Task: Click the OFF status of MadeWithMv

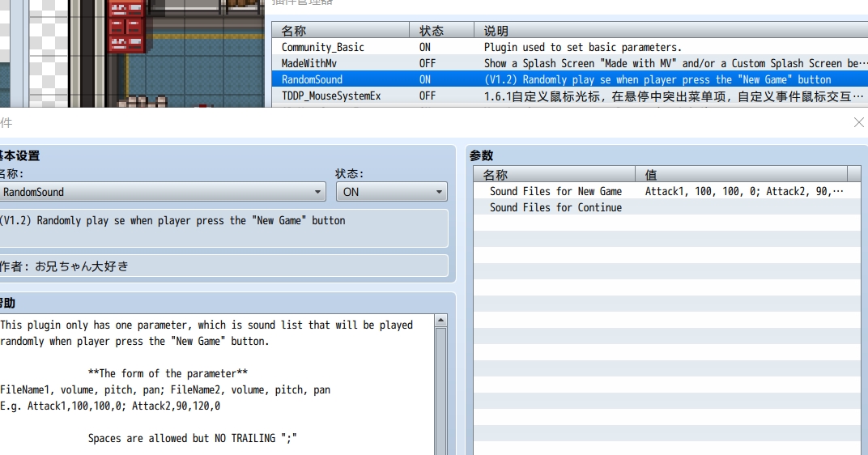Action: [x=428, y=63]
